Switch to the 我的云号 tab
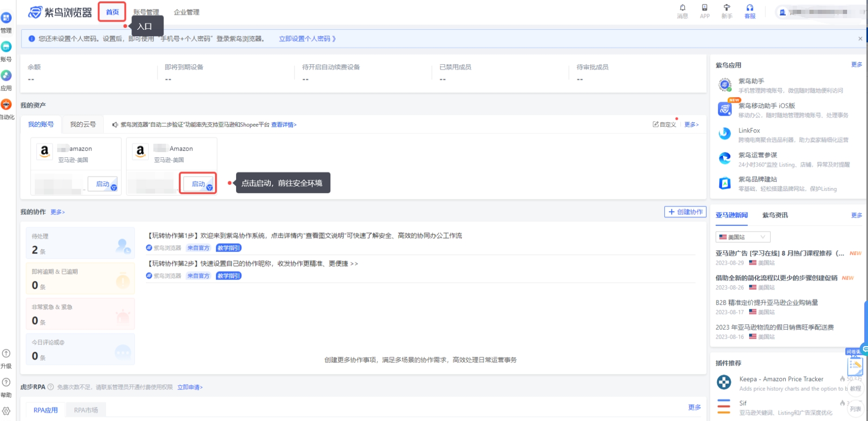Image resolution: width=868 pixels, height=421 pixels. point(83,124)
